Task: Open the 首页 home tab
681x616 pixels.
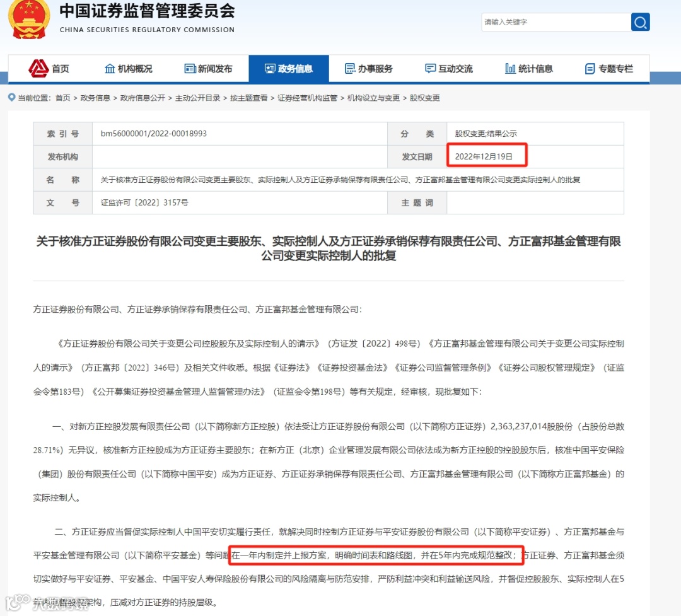Action: 49,69
